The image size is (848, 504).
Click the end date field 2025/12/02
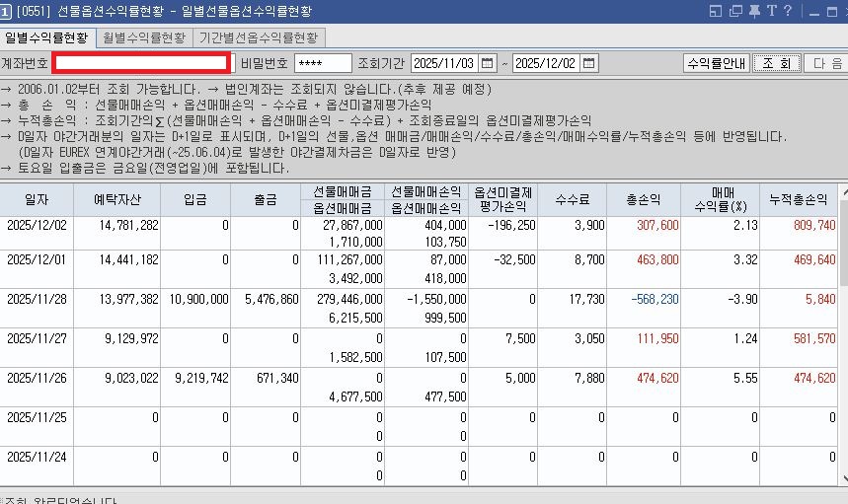(x=546, y=63)
